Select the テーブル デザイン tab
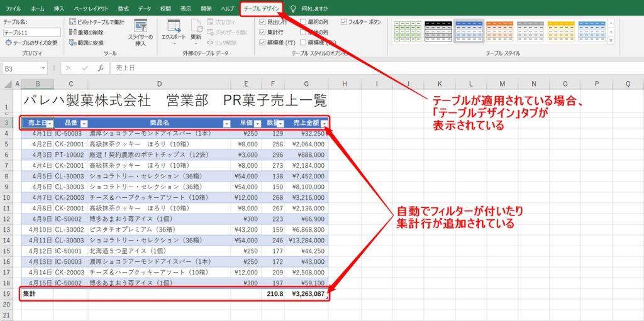Screen dimensions: 644x321 [x=261, y=8]
